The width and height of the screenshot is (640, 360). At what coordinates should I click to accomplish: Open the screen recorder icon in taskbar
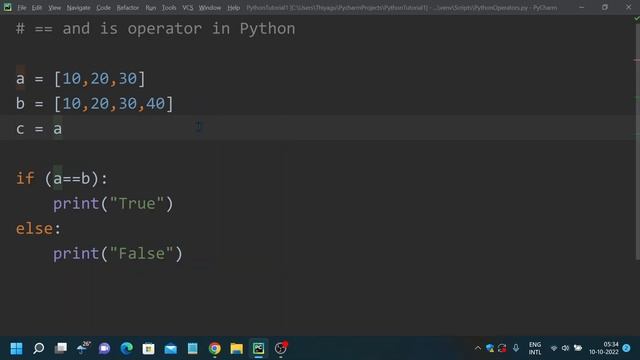281,348
